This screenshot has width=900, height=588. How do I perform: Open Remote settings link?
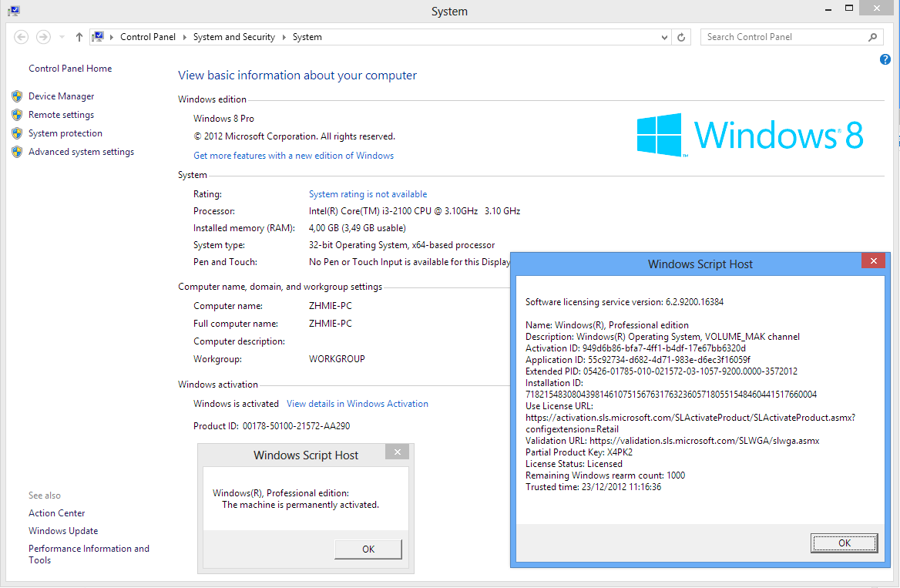[x=62, y=115]
